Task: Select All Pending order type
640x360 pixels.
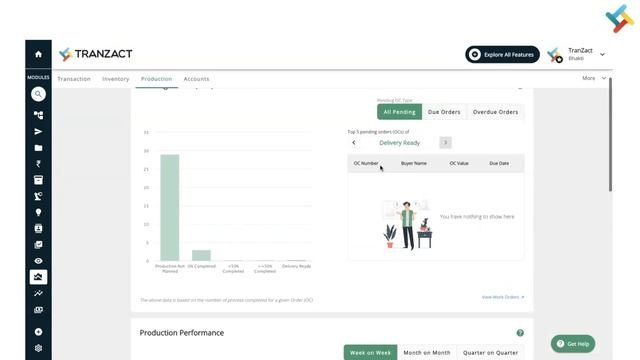Action: 399,112
